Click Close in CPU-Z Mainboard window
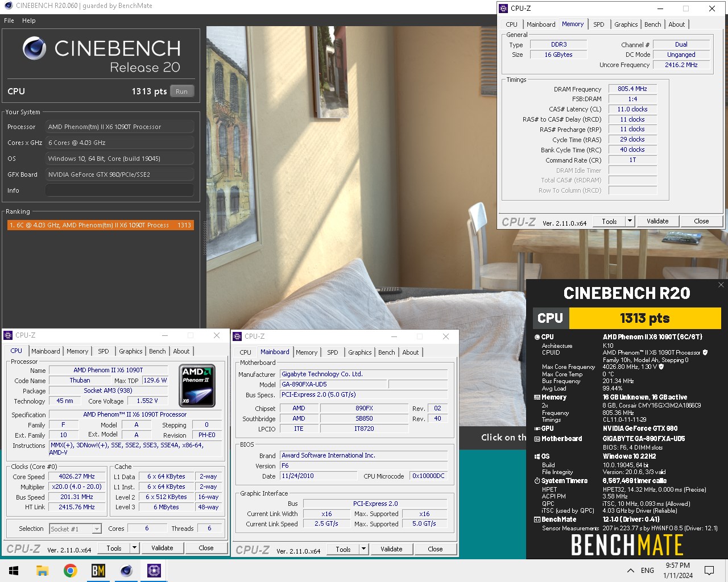The height and width of the screenshot is (582, 728). [x=435, y=549]
